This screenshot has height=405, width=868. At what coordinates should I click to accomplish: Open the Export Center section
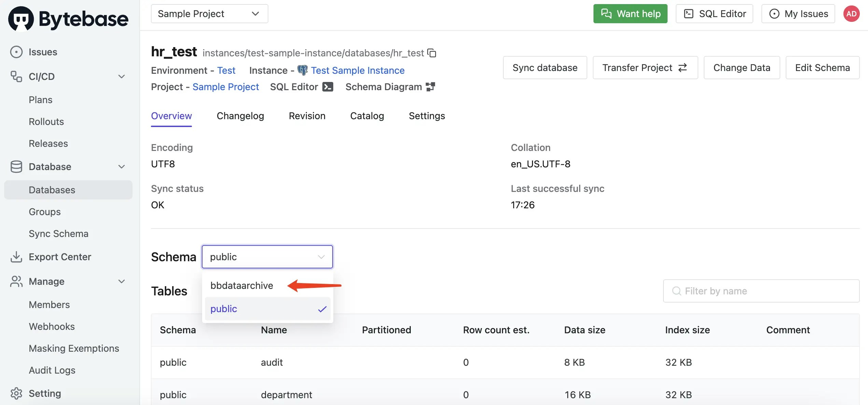pos(60,256)
